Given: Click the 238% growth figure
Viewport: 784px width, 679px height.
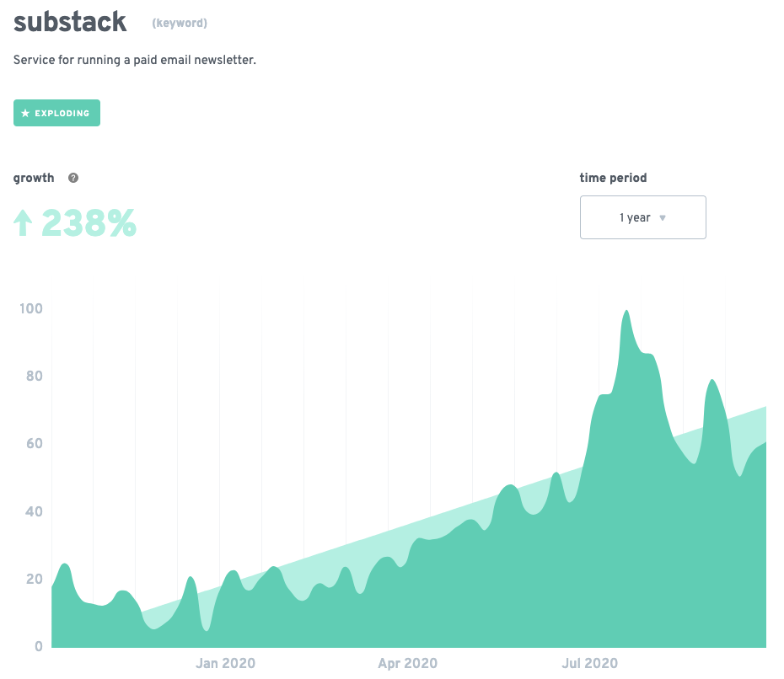Looking at the screenshot, I should pyautogui.click(x=89, y=223).
